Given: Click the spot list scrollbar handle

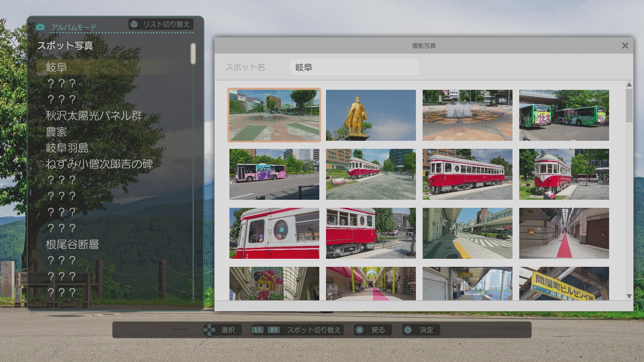Looking at the screenshot, I should [x=193, y=54].
